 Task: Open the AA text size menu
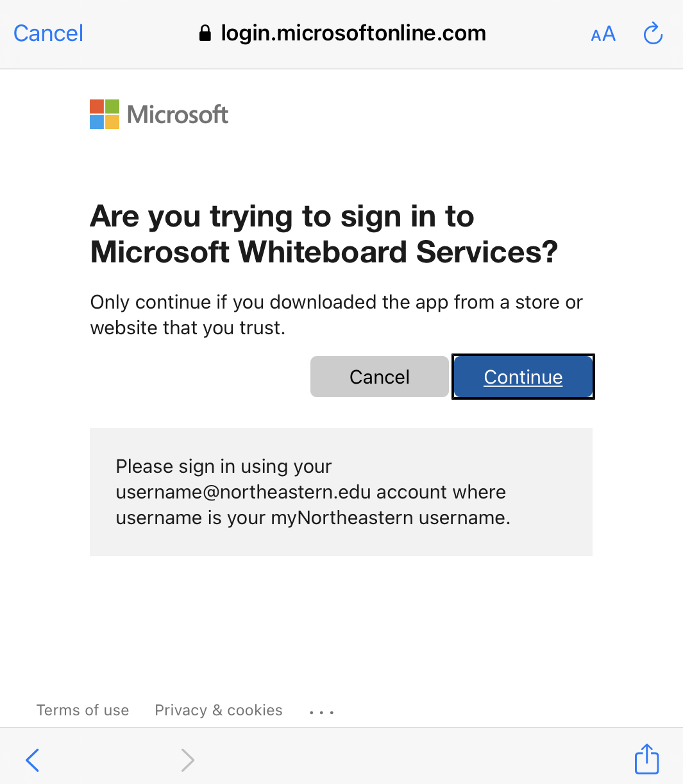click(603, 34)
